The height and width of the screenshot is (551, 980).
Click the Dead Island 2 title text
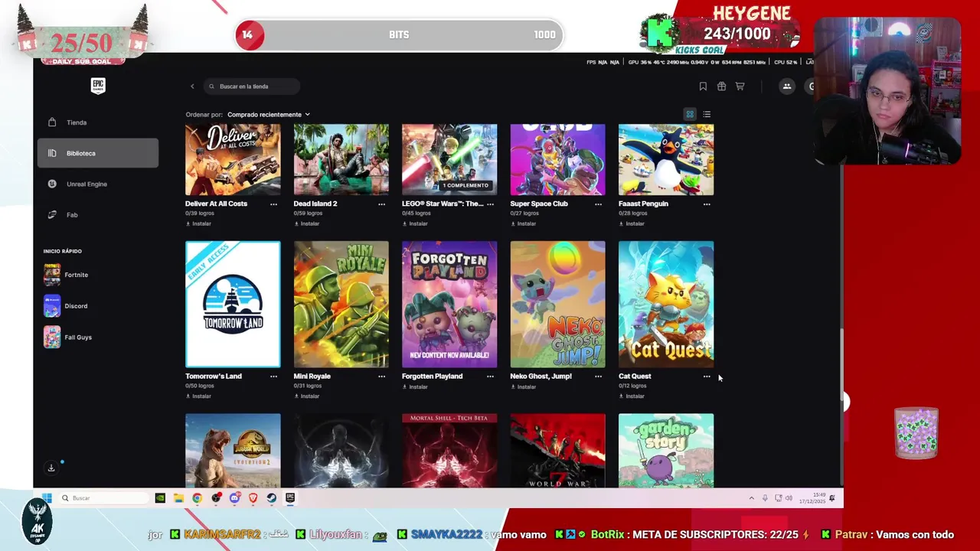(x=315, y=204)
